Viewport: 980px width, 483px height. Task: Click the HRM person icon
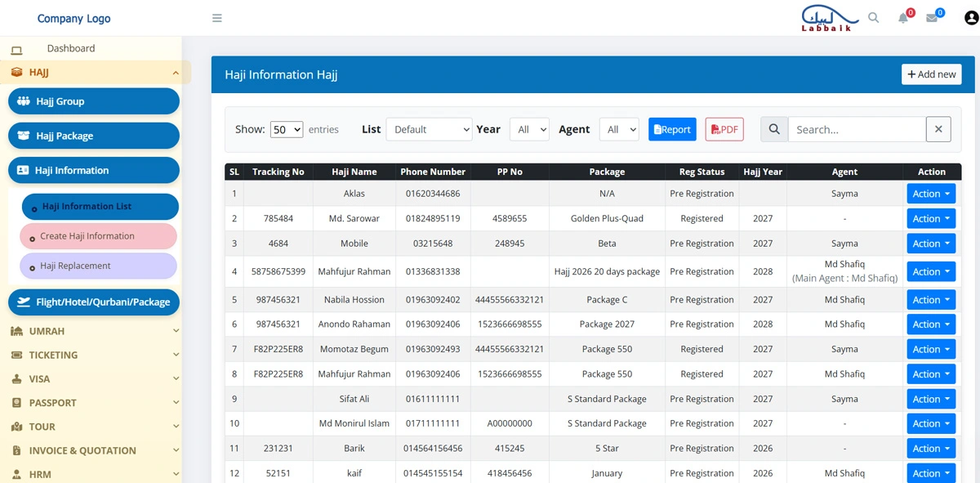coord(16,474)
